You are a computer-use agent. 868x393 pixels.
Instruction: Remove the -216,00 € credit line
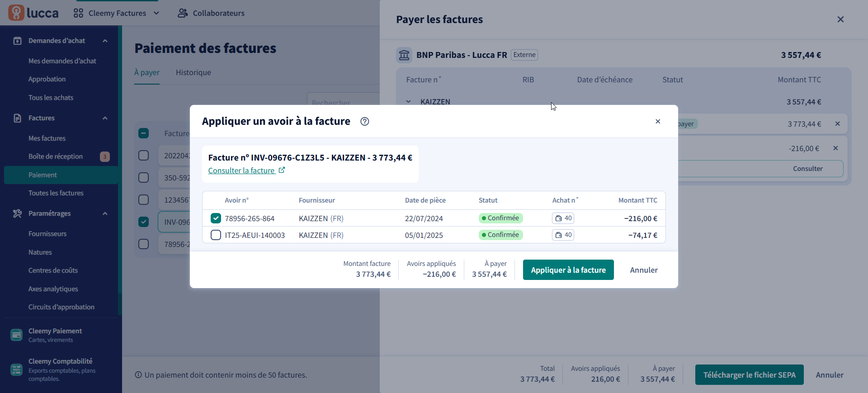pos(835,148)
